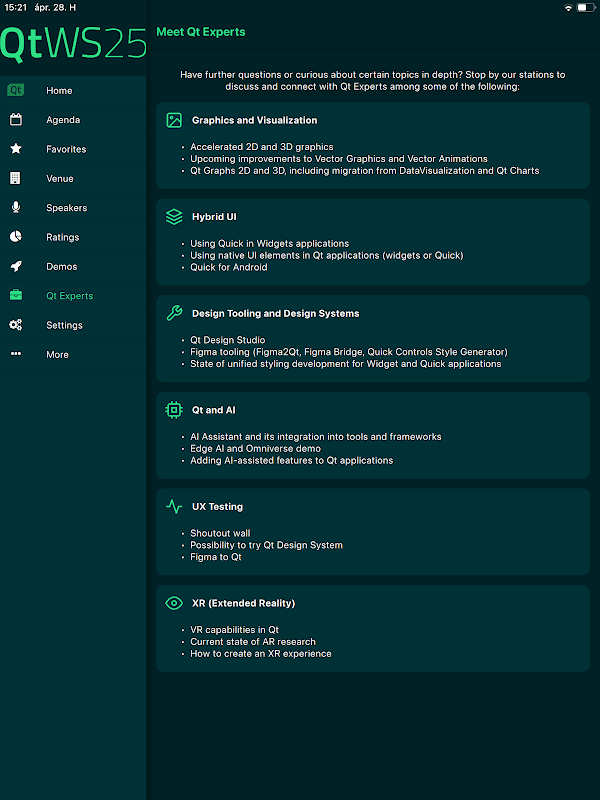Screen dimensions: 600x800
Task: Click the pie chart icon next to Ratings
Action: coord(16,237)
